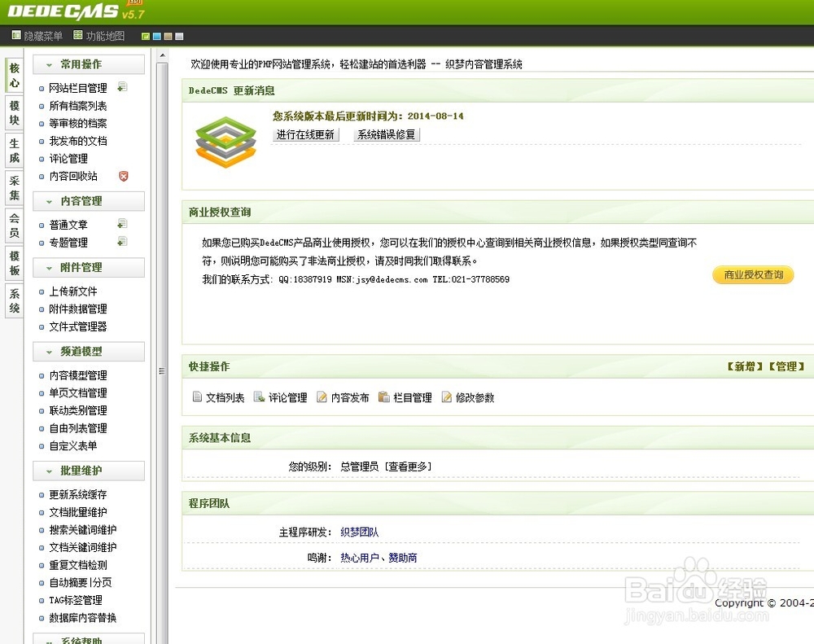Select the 系统 sidebar tab
Screen dimensions: 814x644
tap(15, 300)
